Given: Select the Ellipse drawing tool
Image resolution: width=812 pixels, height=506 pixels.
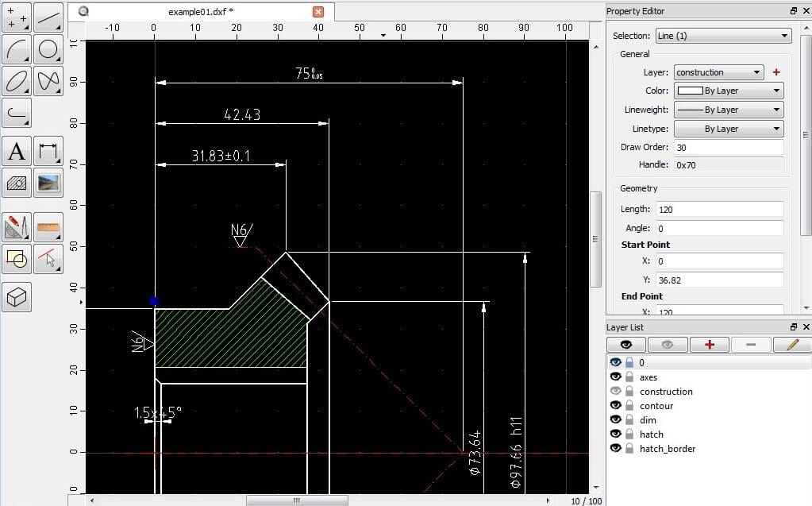Looking at the screenshot, I should (x=17, y=81).
